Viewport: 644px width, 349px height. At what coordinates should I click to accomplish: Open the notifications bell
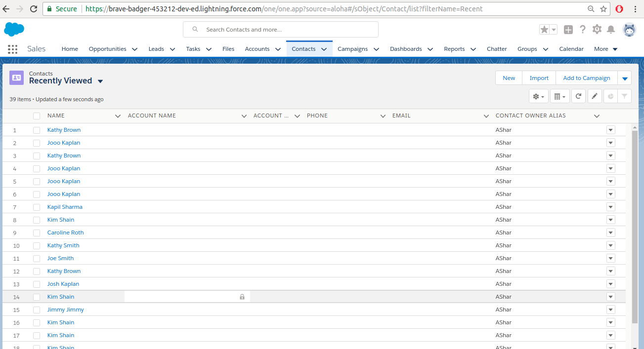click(611, 30)
